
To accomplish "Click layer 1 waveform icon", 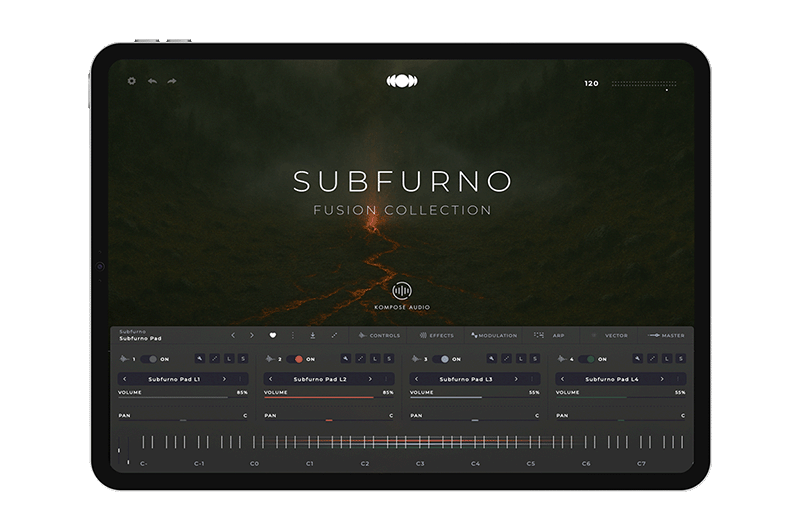I will click(x=124, y=359).
